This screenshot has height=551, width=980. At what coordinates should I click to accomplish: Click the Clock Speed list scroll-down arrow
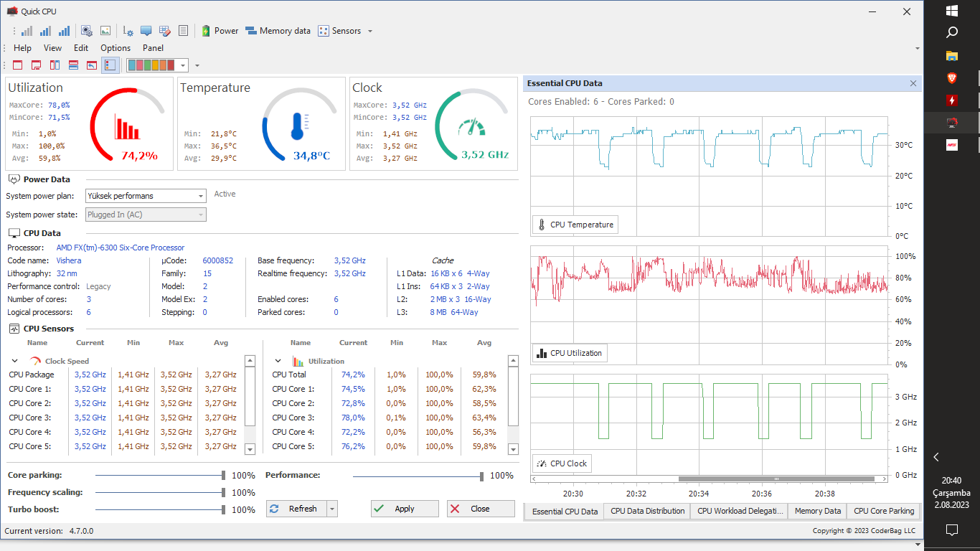pyautogui.click(x=250, y=449)
